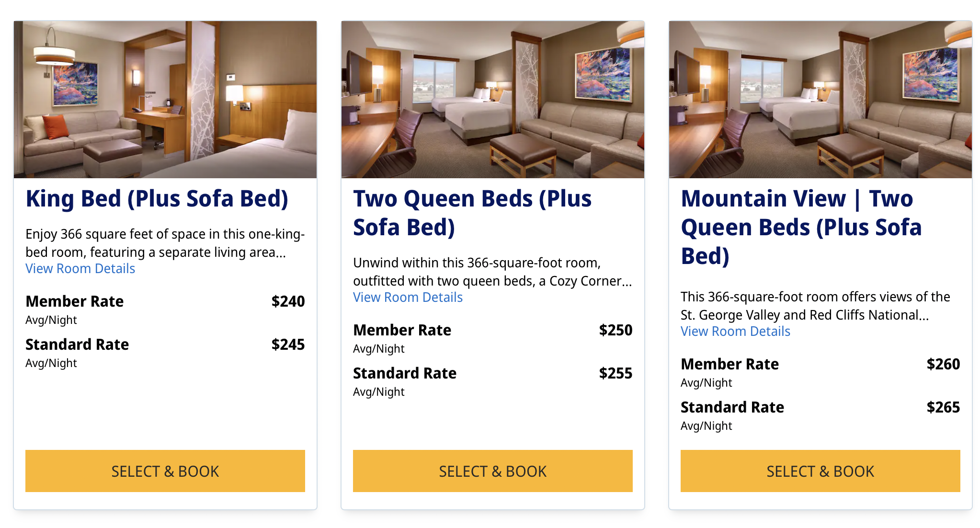View Room Details for the Mountain View room
980x528 pixels.
736,332
